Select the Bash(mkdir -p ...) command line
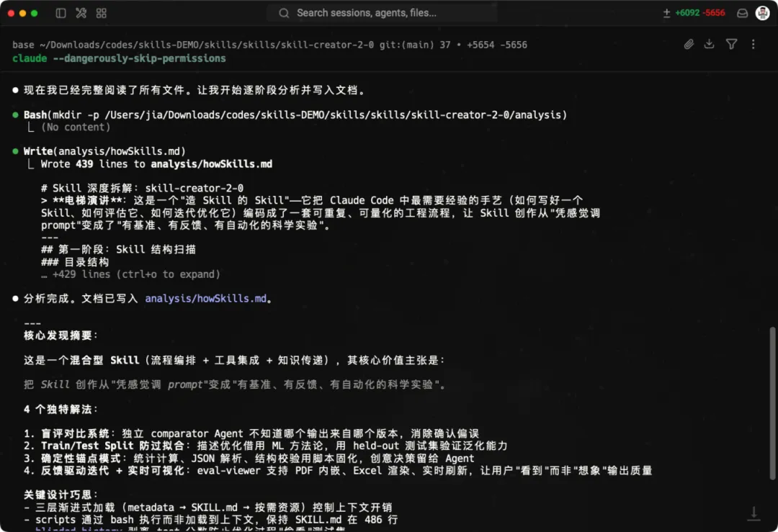This screenshot has width=778, height=532. click(295, 115)
